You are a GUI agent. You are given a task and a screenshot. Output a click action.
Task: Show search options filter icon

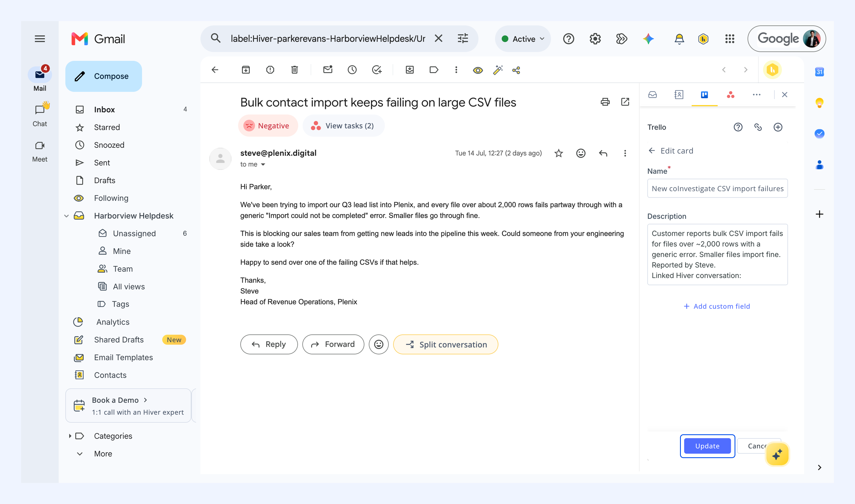click(463, 38)
